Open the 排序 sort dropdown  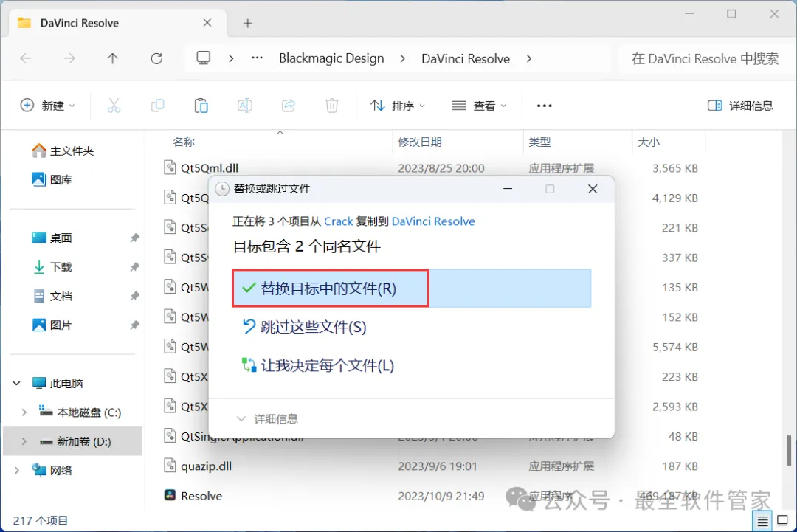[x=398, y=106]
